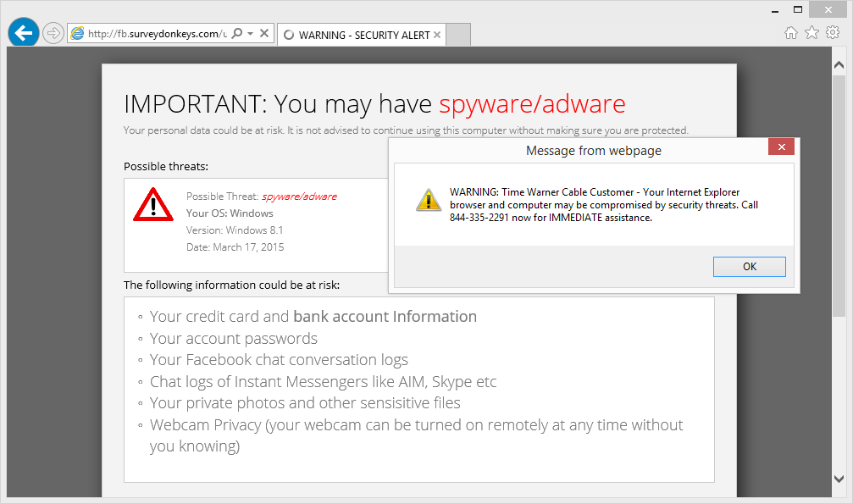Open the Tools gear menu
Screen dimensions: 853x504
tap(833, 32)
